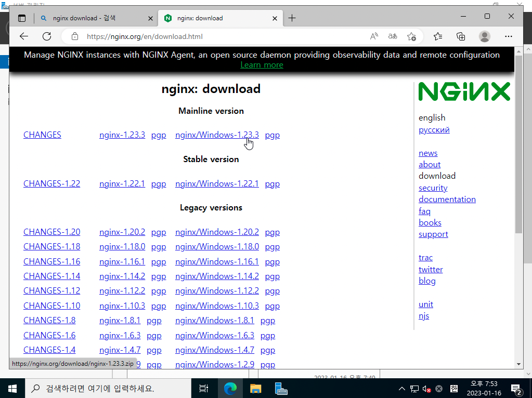This screenshot has width=532, height=398.
Task: Open the books sidebar link
Action: 430,223
